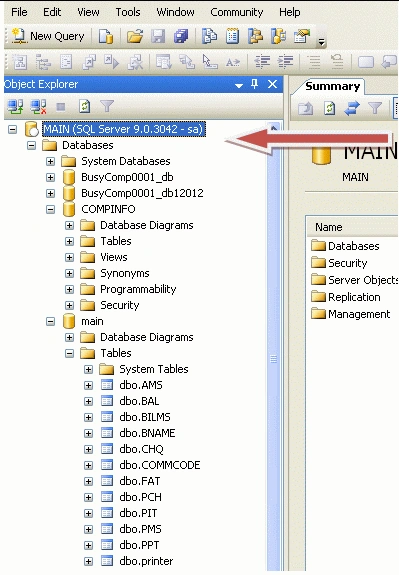Click the Decrease Indent toolbar icon
Image resolution: width=399 pixels, height=575 pixels.
262,62
